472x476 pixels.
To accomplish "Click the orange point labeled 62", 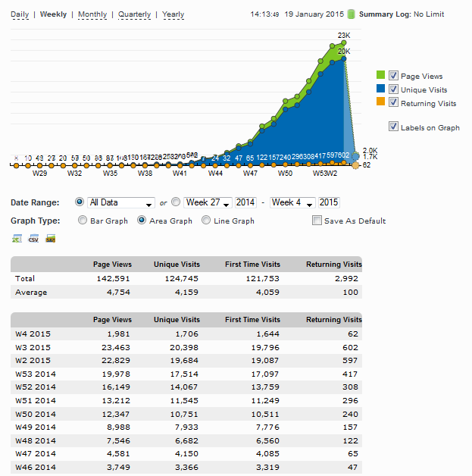I will point(355,165).
